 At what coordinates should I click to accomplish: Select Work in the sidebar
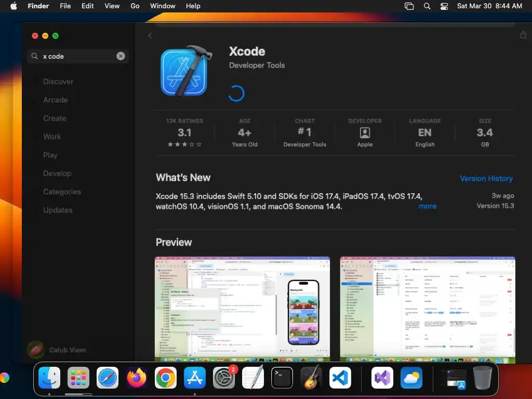(x=52, y=137)
